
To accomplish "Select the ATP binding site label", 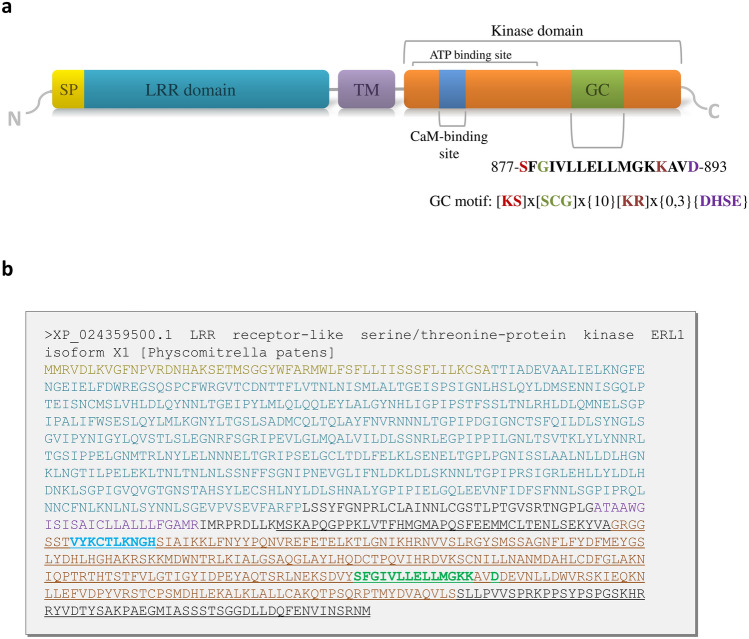I will coord(471,55).
